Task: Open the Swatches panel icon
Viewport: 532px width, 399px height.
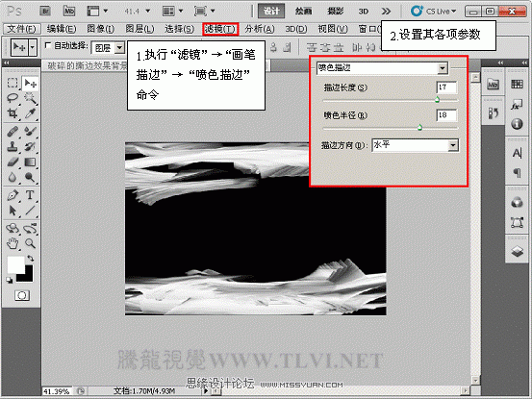Action: point(517,84)
